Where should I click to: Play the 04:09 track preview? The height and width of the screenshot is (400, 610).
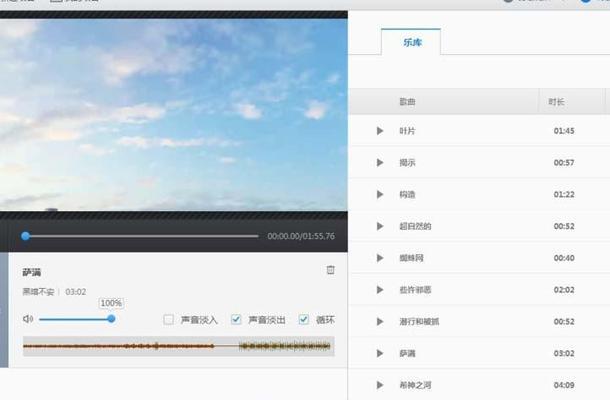[x=380, y=385]
